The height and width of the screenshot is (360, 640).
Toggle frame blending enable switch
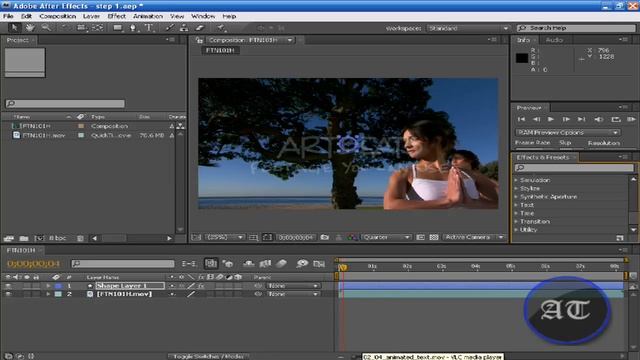[265, 264]
